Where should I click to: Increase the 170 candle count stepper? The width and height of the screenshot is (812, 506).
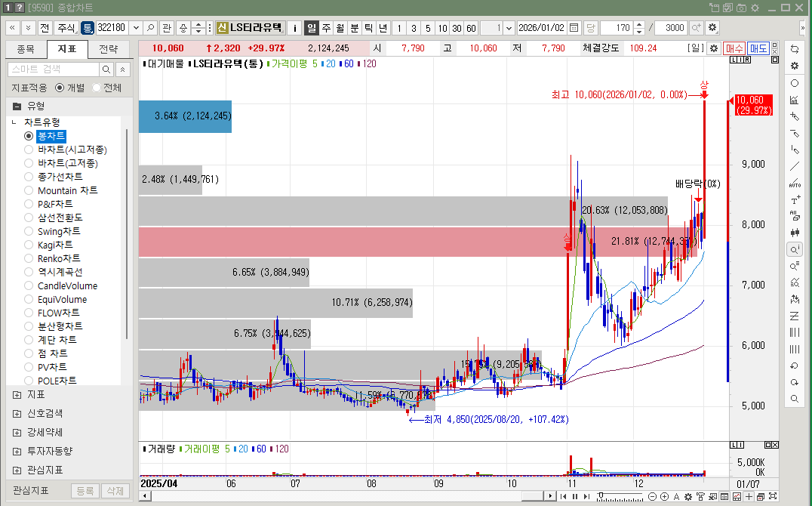coord(639,24)
